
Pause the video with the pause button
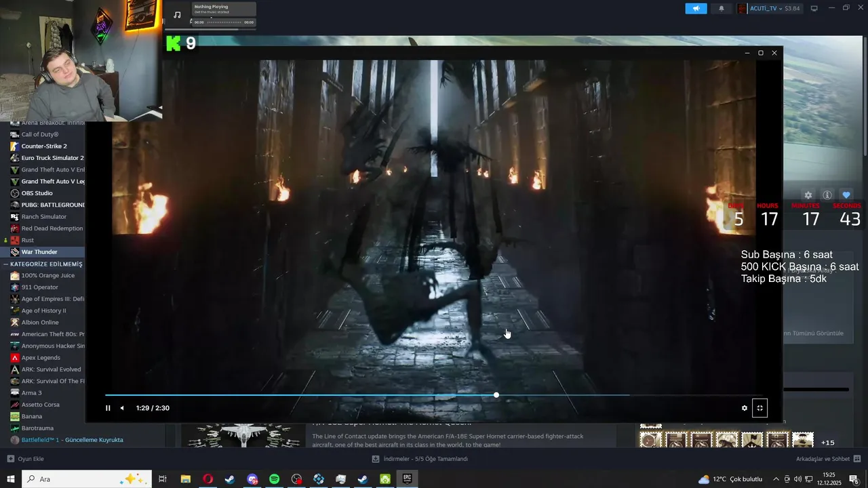(x=108, y=408)
